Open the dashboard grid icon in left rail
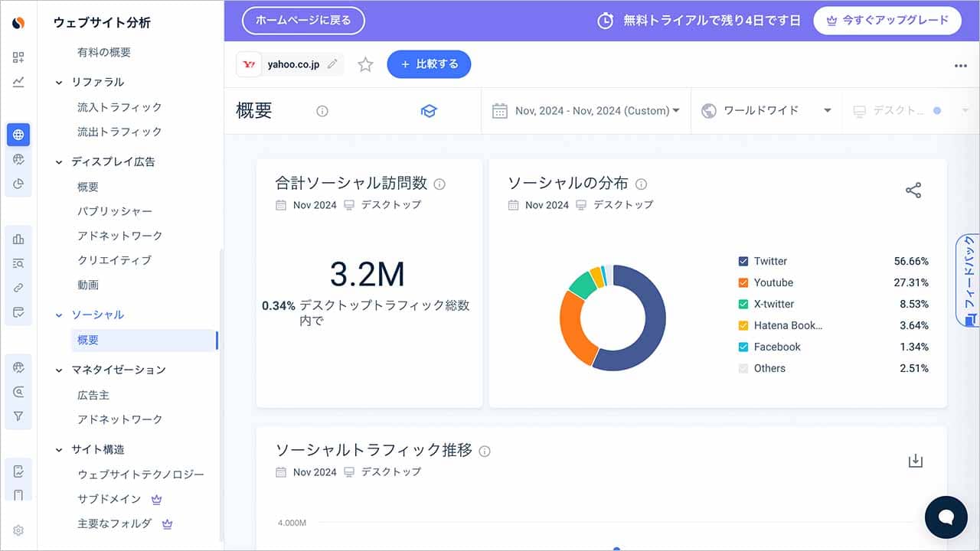Screen dimensions: 980x551 tap(18, 57)
